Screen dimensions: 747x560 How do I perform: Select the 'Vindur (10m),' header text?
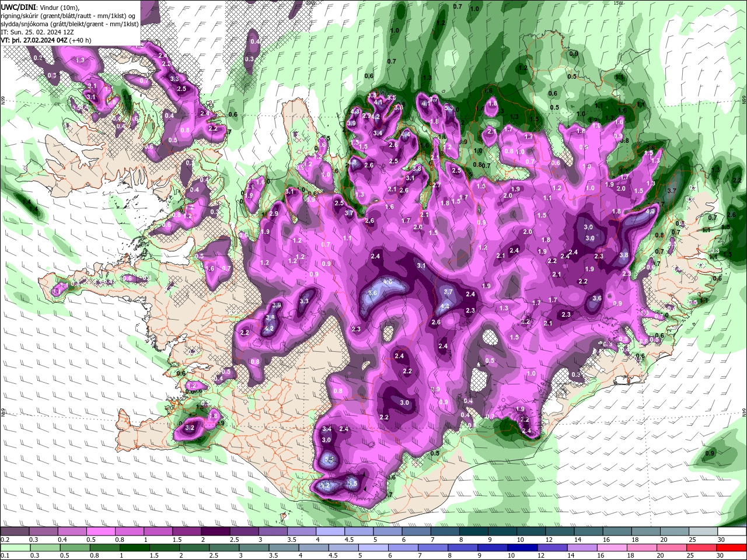pyautogui.click(x=59, y=6)
